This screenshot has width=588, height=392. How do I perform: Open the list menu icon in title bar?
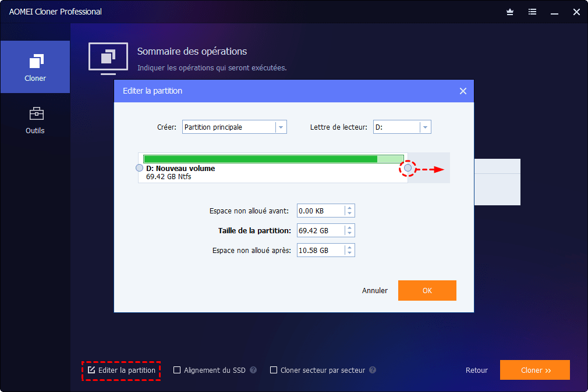pyautogui.click(x=532, y=12)
